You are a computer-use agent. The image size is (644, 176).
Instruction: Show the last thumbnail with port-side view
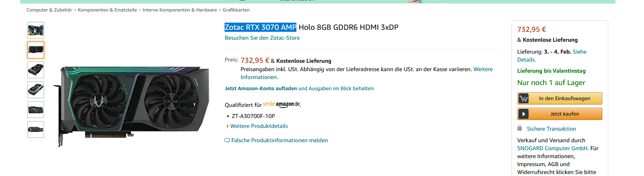(x=36, y=130)
